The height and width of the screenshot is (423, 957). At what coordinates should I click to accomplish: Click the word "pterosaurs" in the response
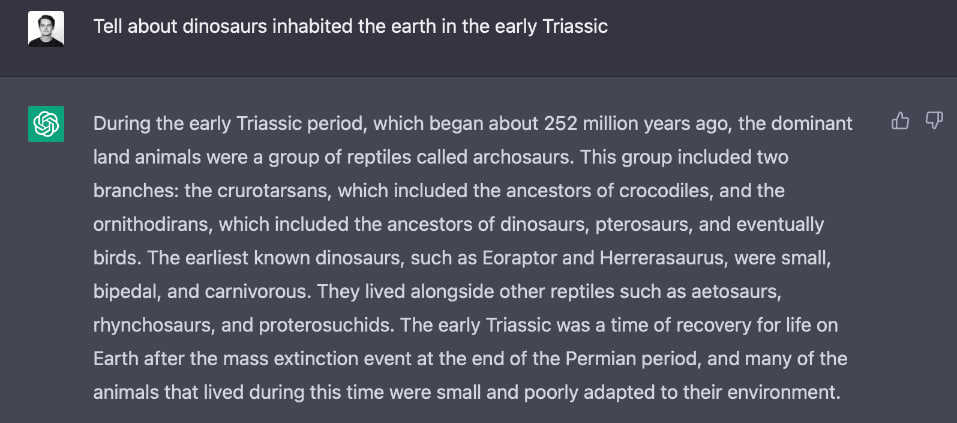[x=643, y=224]
